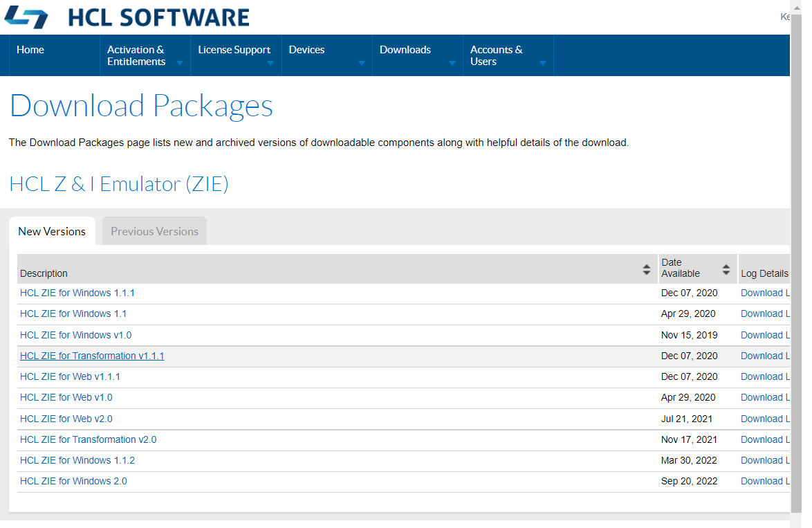812x528 pixels.
Task: Switch to the Previous Versions tab
Action: (x=154, y=230)
